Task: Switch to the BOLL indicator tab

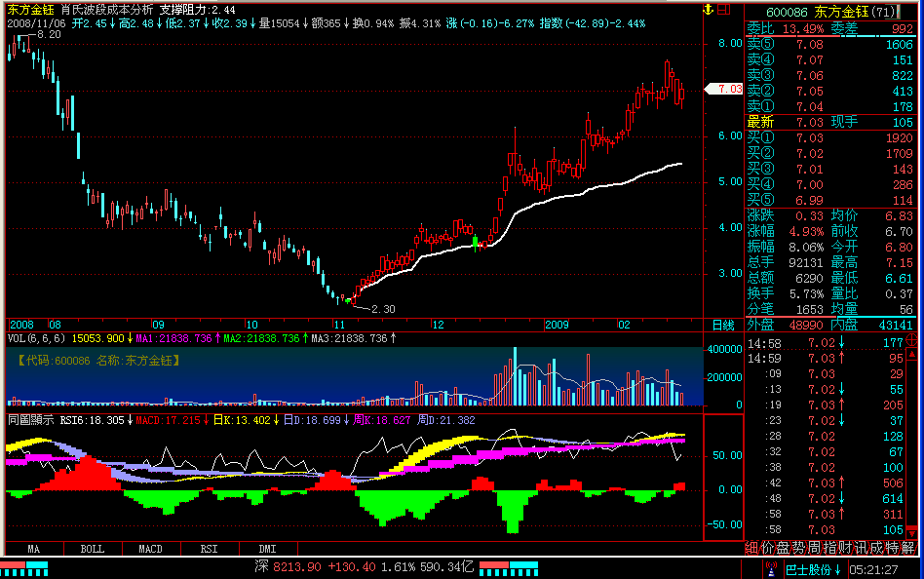Action: [93, 549]
